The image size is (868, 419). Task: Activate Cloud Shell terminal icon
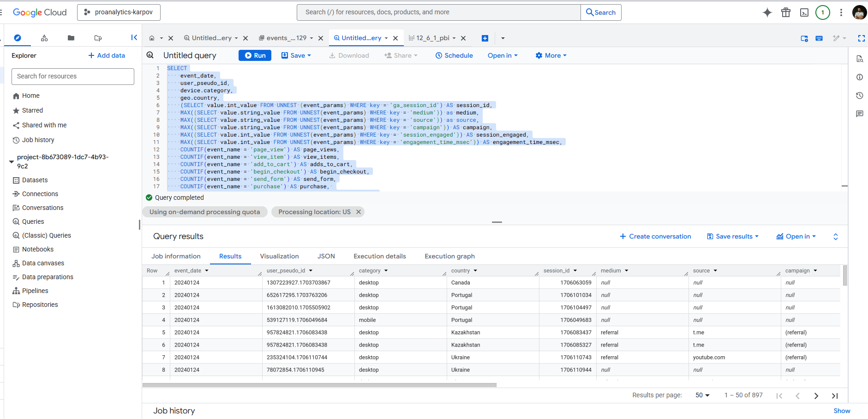(x=804, y=12)
